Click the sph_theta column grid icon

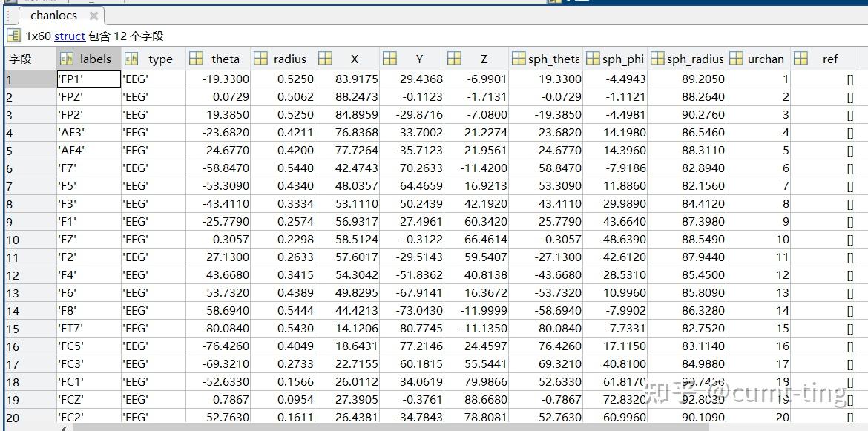pos(519,59)
